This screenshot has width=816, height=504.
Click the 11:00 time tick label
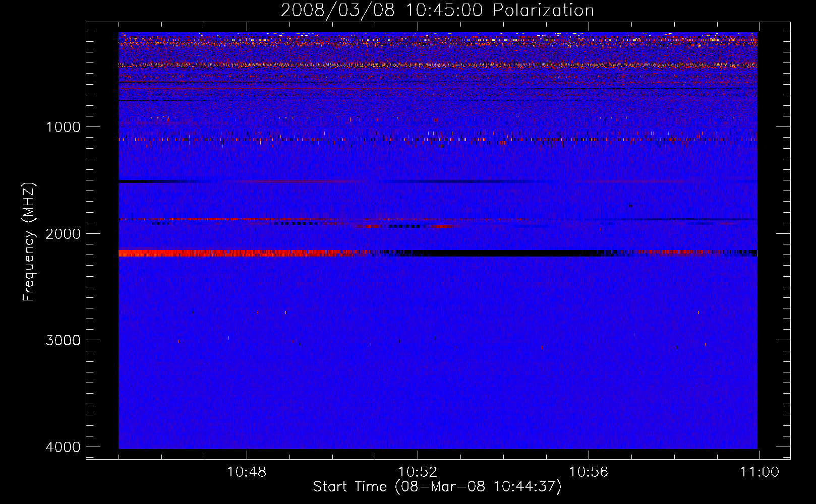point(760,472)
